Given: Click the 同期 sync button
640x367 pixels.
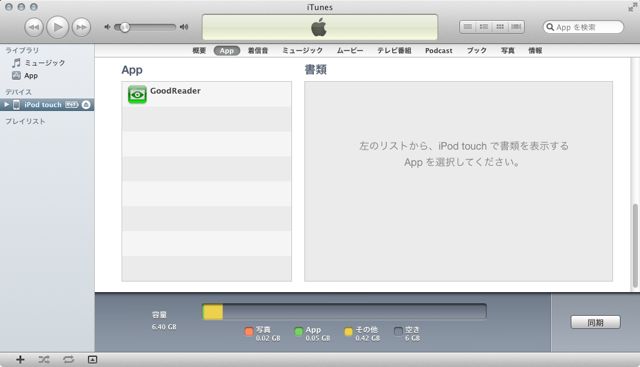Looking at the screenshot, I should pyautogui.click(x=596, y=322).
